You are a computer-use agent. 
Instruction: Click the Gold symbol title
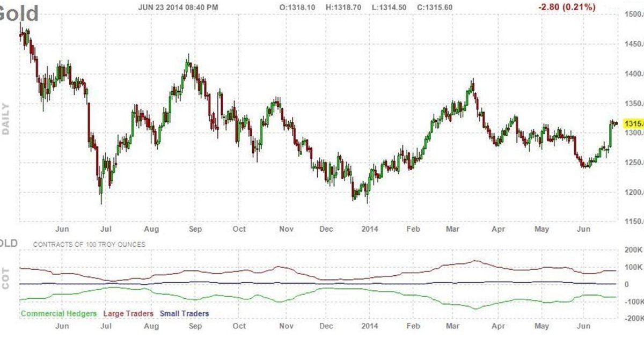(x=18, y=13)
